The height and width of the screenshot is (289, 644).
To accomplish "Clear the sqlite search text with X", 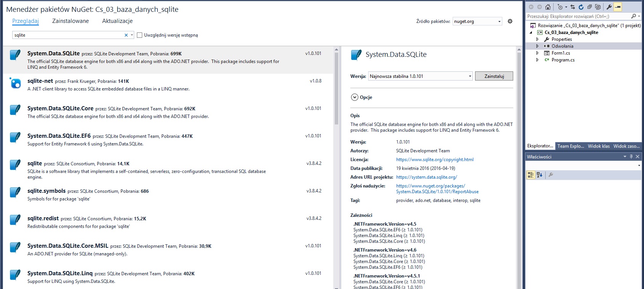I will point(126,35).
